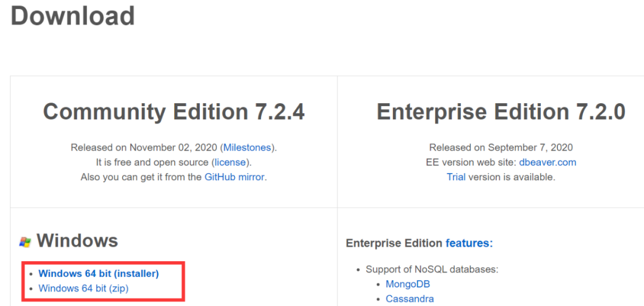Go to the GitHub mirror link

pos(234,177)
